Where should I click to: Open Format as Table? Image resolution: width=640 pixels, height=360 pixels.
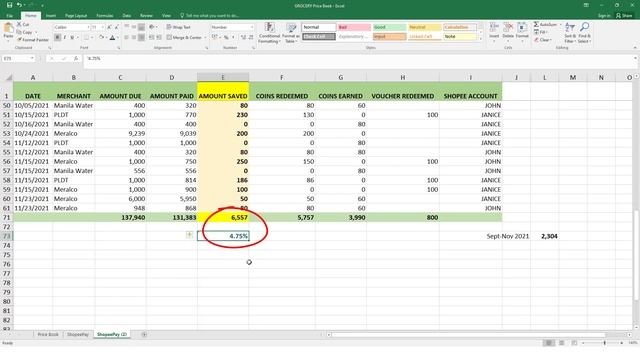coord(291,33)
